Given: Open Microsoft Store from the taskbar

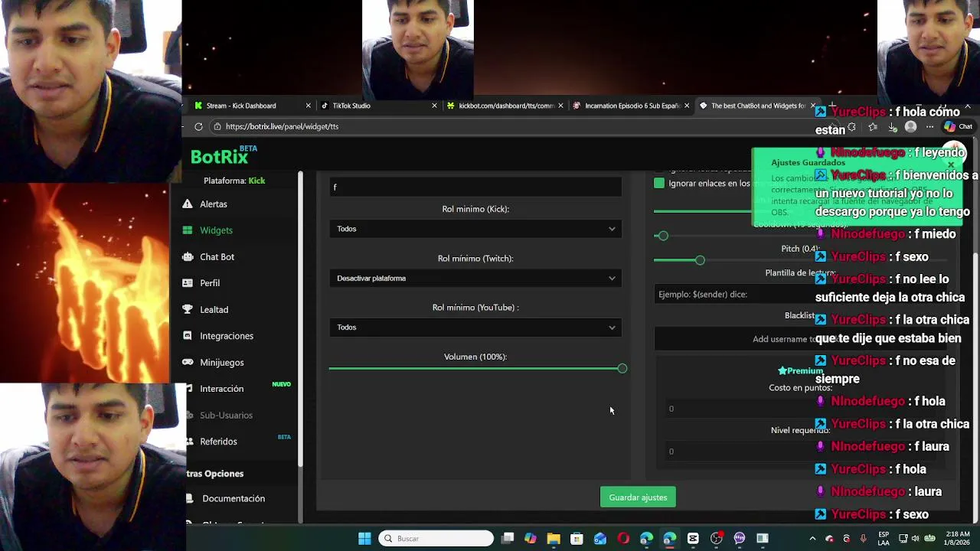Looking at the screenshot, I should click(x=577, y=539).
